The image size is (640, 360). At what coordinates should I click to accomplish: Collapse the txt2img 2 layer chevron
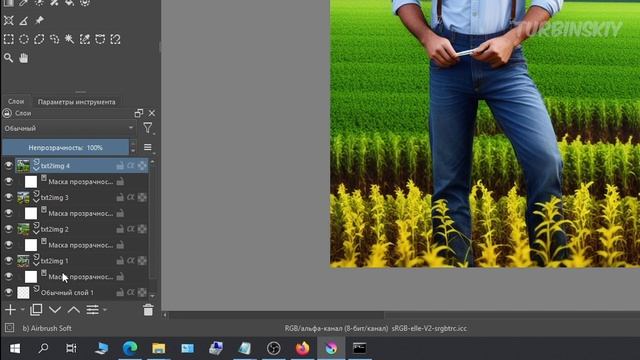click(x=36, y=232)
